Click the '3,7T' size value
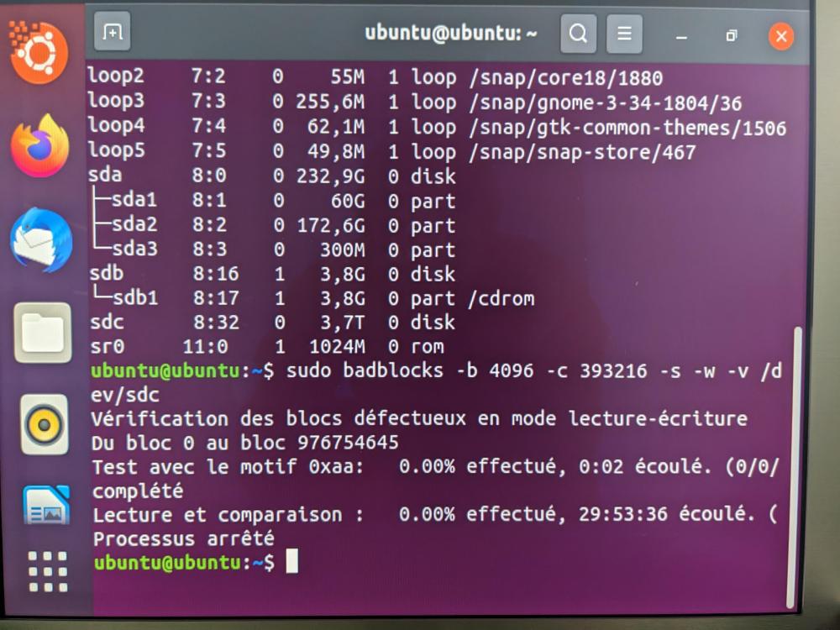The image size is (840, 630). tap(343, 323)
